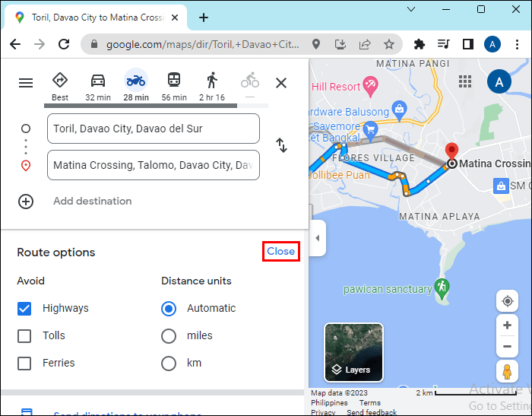Bookmark this tab with star

[x=389, y=44]
